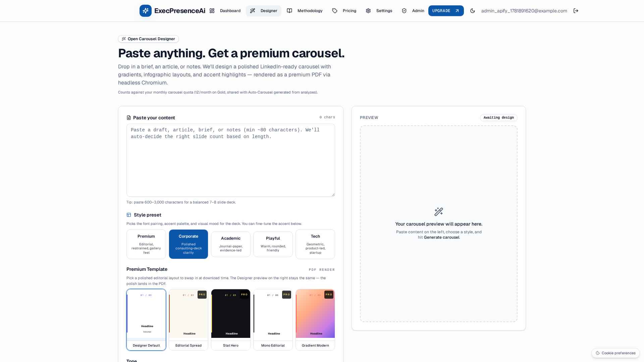Click the Designer magic wand icon
Screen dimensions: 644x362
pyautogui.click(x=253, y=11)
